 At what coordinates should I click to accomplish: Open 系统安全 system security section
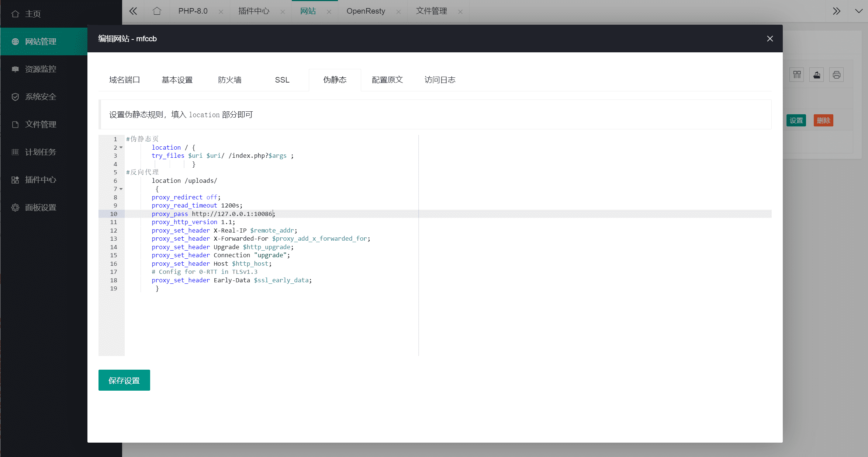(41, 97)
